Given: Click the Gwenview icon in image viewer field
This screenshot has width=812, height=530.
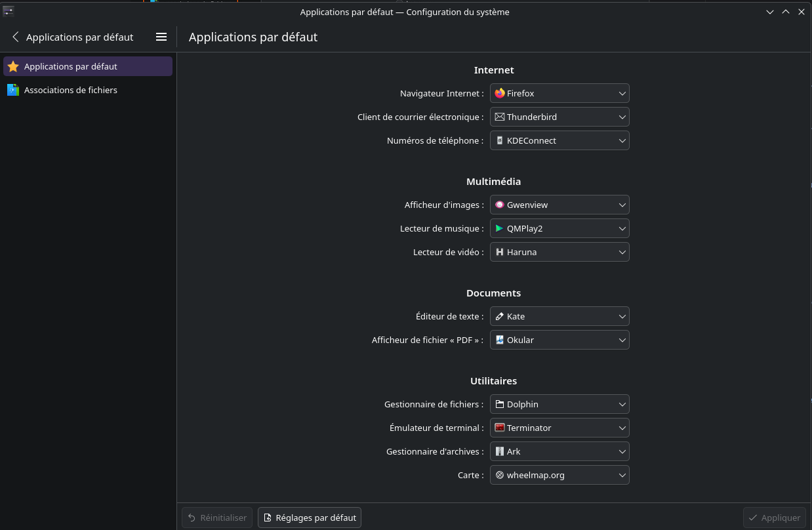Looking at the screenshot, I should coord(500,205).
